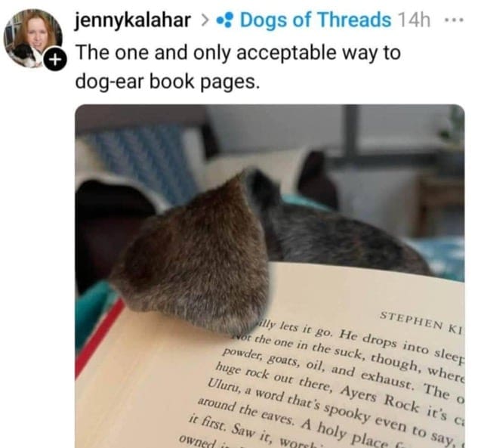Visit the Dogs of Threads community
Screen dimensions: 481x448
(316, 20)
